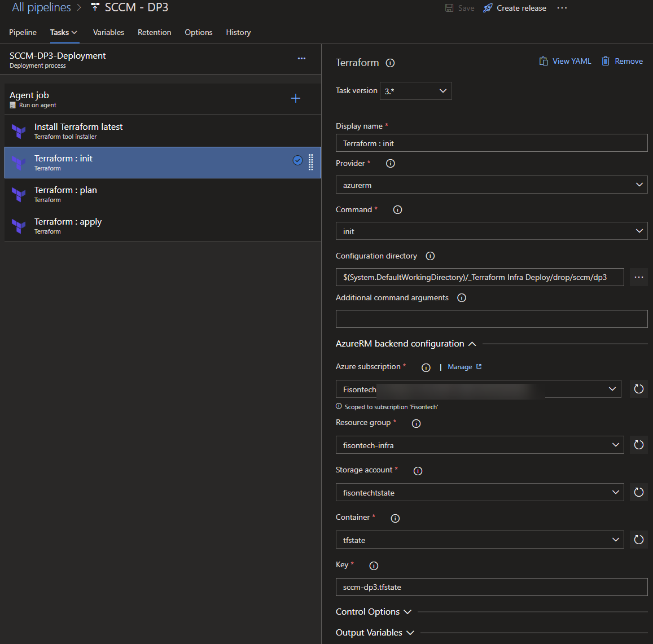Click the Configuration directory input field
653x644 pixels.
(x=480, y=277)
